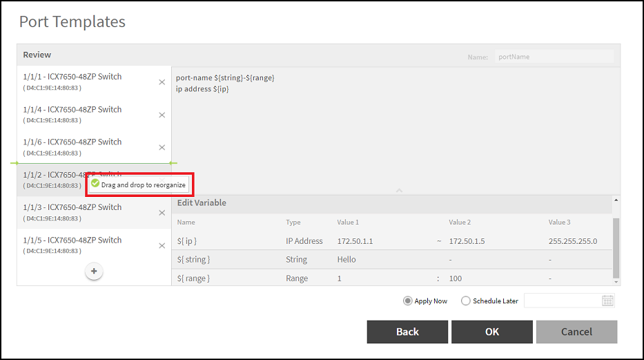Select the Schedule Later radio button
This screenshot has width=644, height=360.
click(x=465, y=301)
